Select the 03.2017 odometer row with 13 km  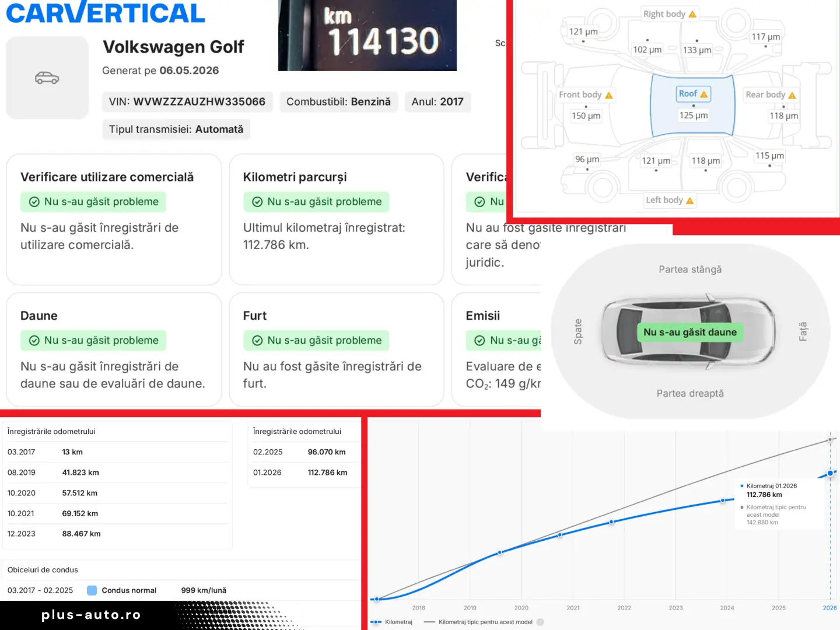pos(117,452)
